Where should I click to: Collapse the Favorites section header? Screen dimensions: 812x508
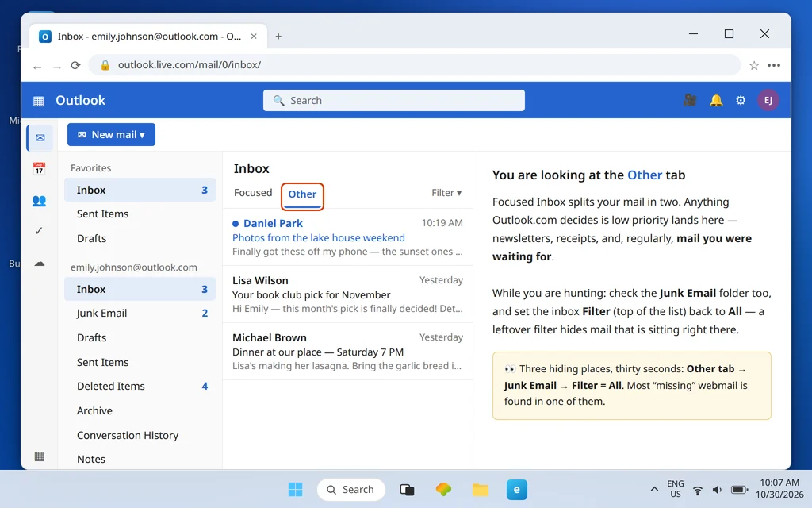click(x=91, y=168)
